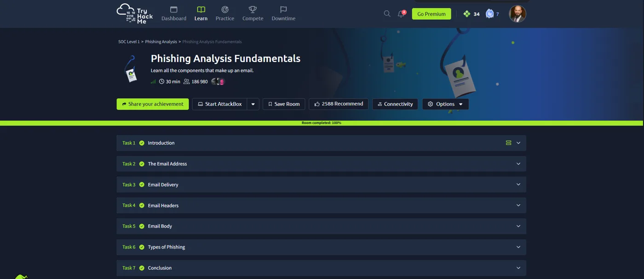Click the green gem points icon
Viewport: 644px width, 279px height.
pyautogui.click(x=467, y=14)
